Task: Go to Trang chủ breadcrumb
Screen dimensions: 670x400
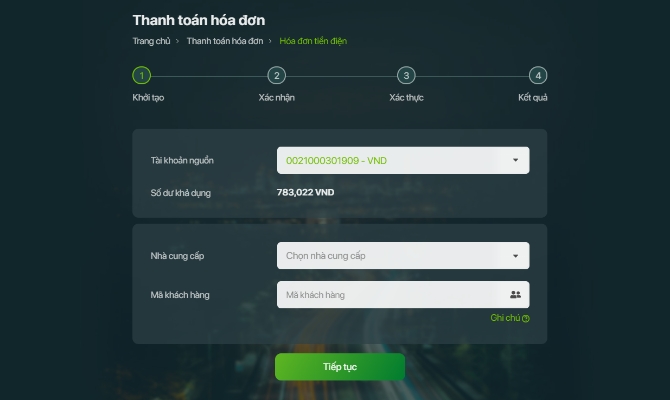Action: (151, 41)
